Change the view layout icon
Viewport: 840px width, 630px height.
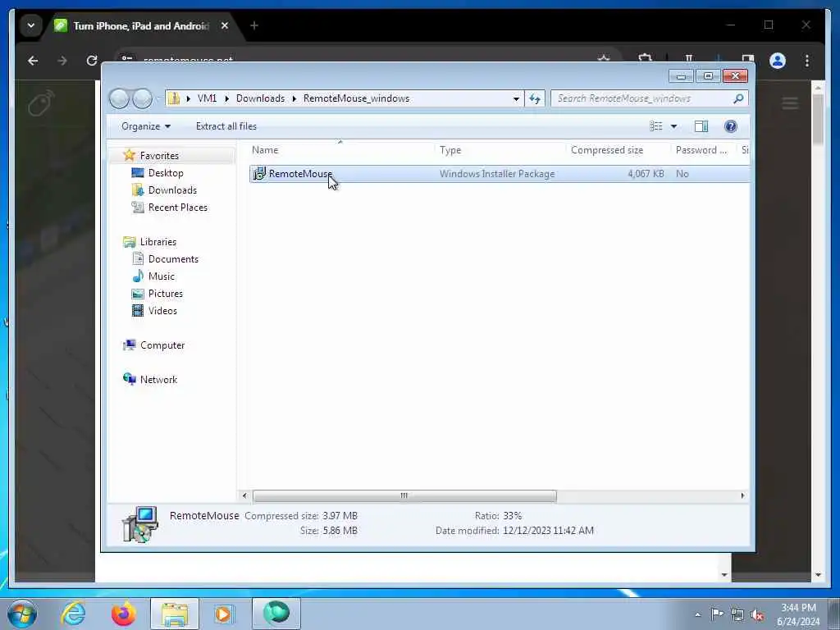(x=655, y=126)
